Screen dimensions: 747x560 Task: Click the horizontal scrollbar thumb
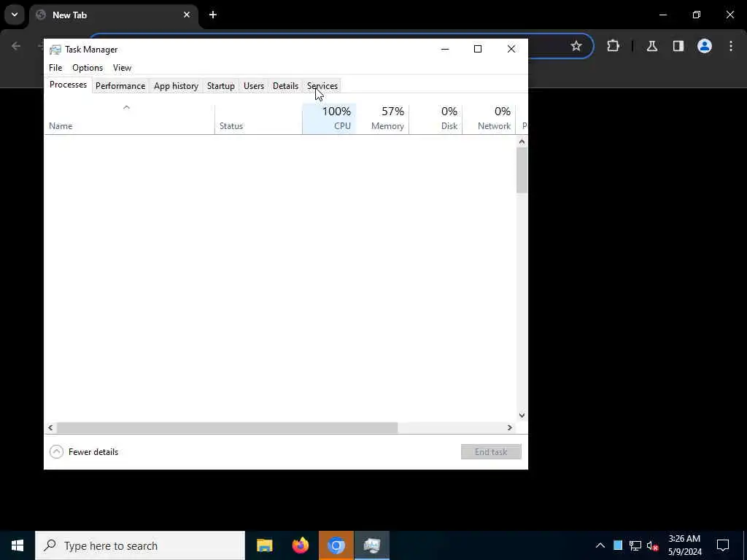click(228, 427)
